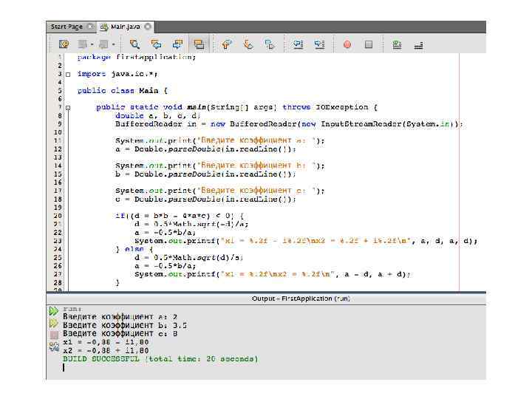
Task: Shift line right using toolbar icon
Action: click(x=319, y=44)
